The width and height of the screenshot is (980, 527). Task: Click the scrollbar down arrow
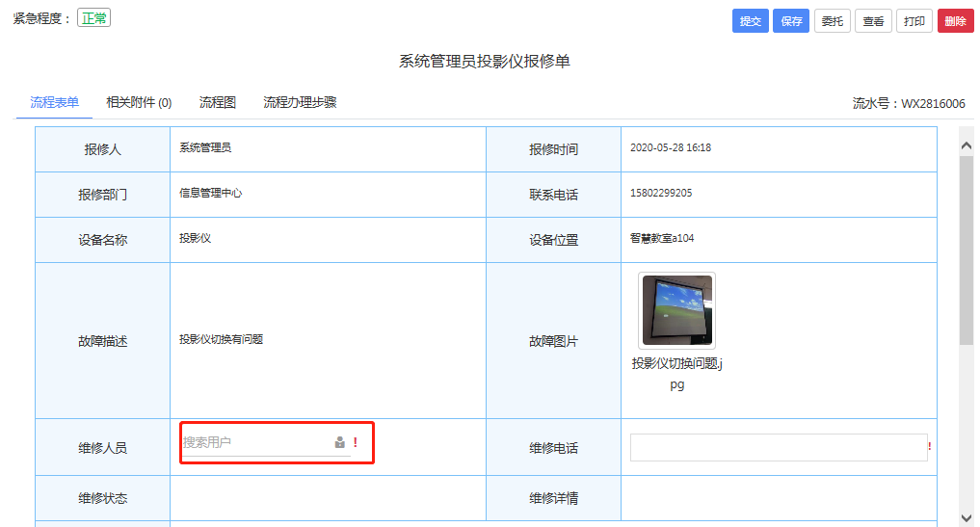[x=967, y=518]
